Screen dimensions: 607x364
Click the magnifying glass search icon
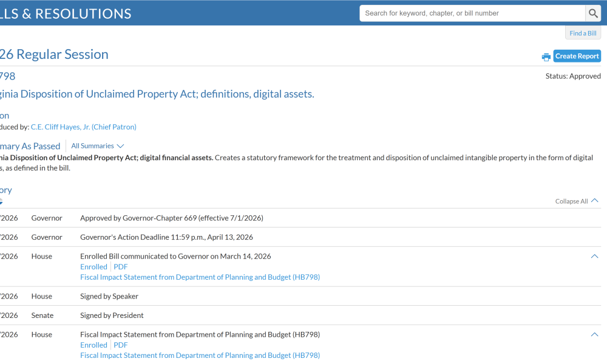click(593, 13)
